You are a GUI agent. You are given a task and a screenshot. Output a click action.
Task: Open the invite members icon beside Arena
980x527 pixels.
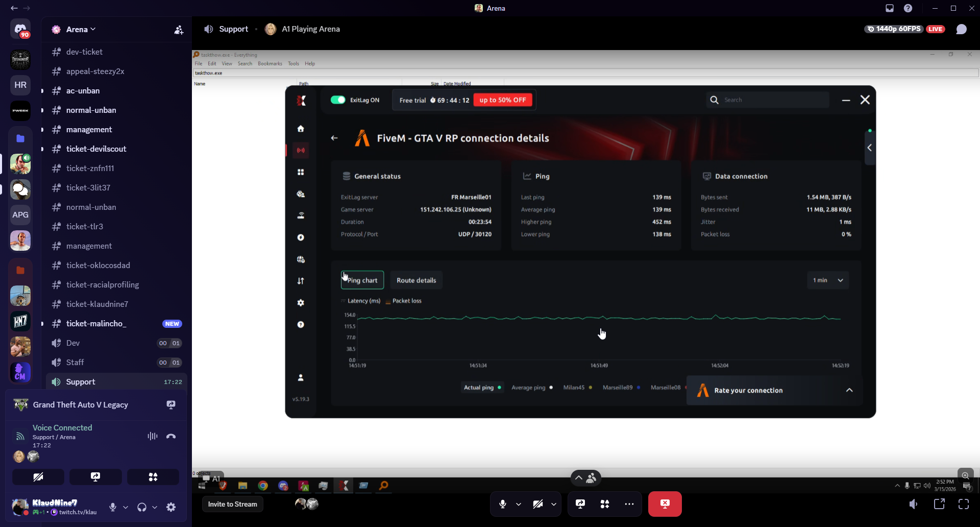tap(179, 30)
